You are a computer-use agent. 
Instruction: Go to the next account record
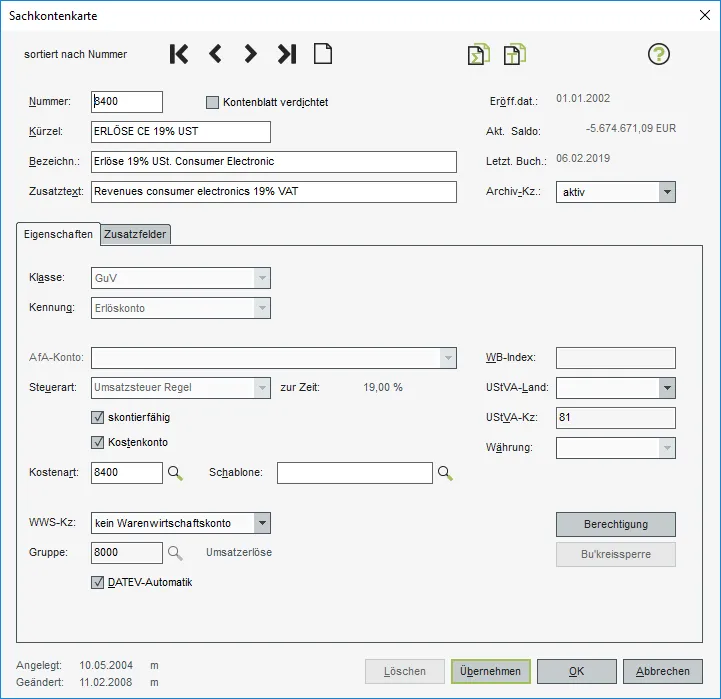[251, 54]
